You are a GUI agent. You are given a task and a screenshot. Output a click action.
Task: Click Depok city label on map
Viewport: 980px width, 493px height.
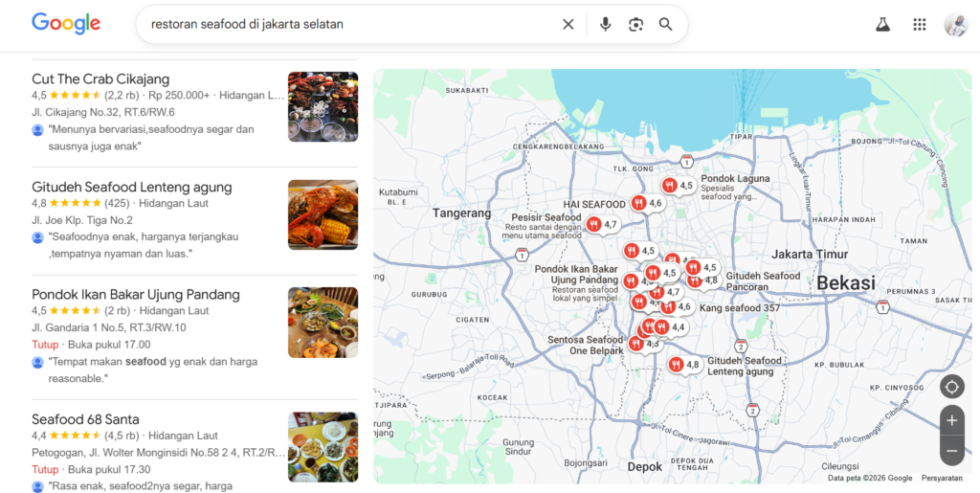pyautogui.click(x=644, y=467)
